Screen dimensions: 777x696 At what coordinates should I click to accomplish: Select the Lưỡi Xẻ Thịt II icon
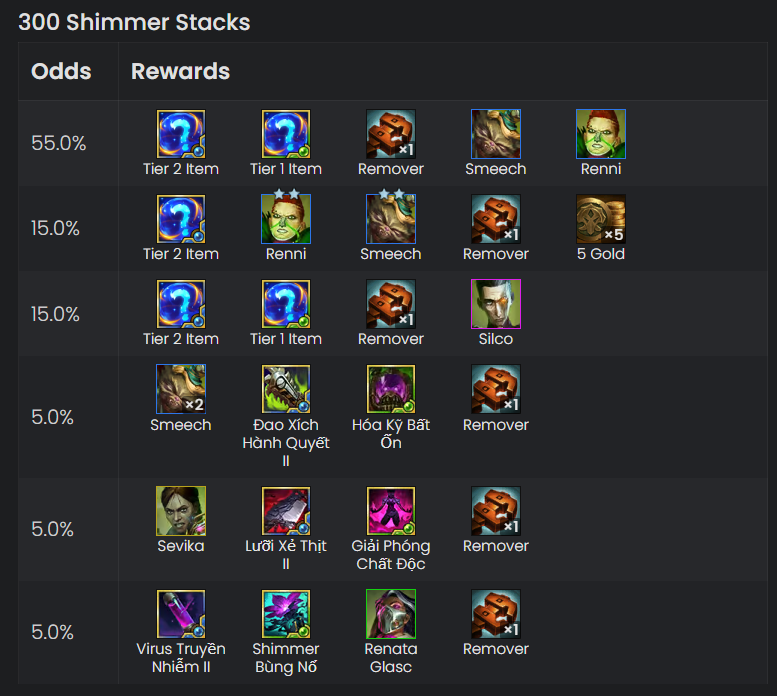pos(286,511)
